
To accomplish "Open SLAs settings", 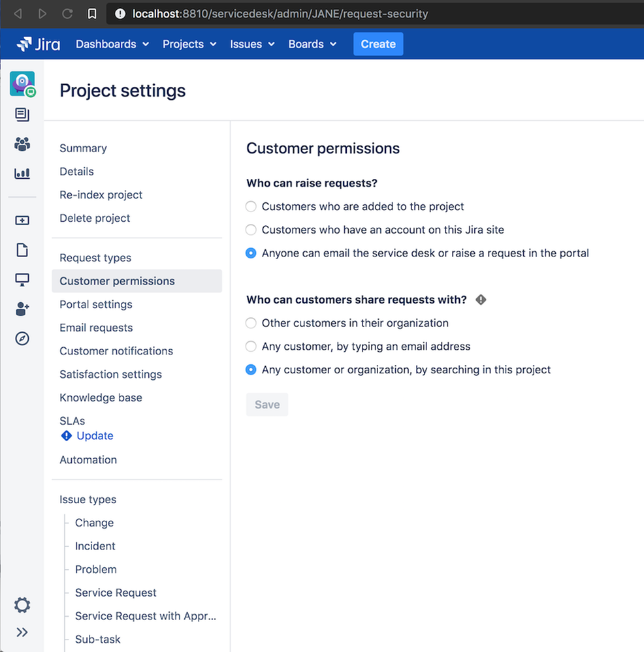I will click(x=72, y=421).
